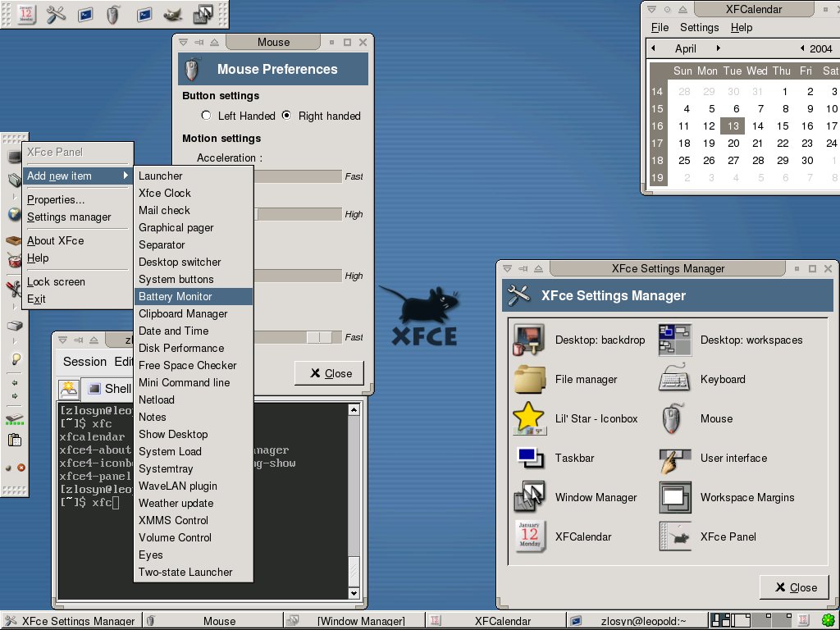Choose Launcher from Add new item submenu
The height and width of the screenshot is (630, 840).
(x=194, y=176)
